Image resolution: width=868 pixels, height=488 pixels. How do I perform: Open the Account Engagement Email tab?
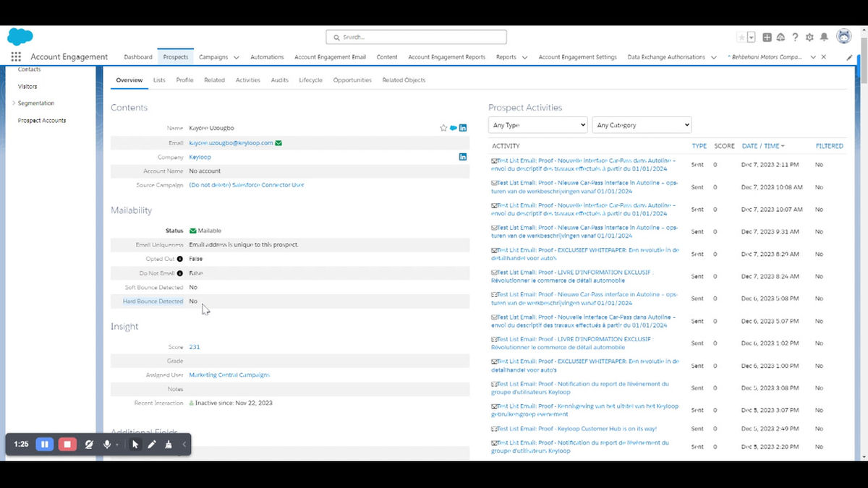coord(330,57)
